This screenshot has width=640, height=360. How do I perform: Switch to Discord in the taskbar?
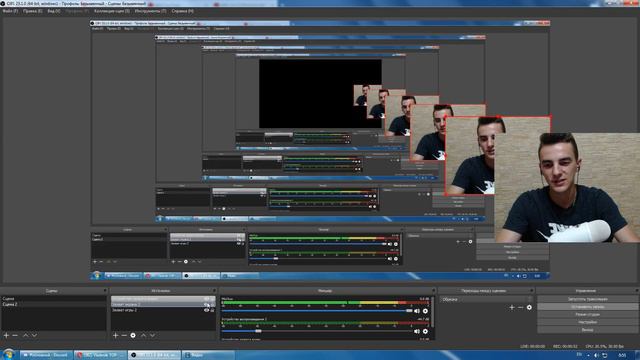[46, 355]
